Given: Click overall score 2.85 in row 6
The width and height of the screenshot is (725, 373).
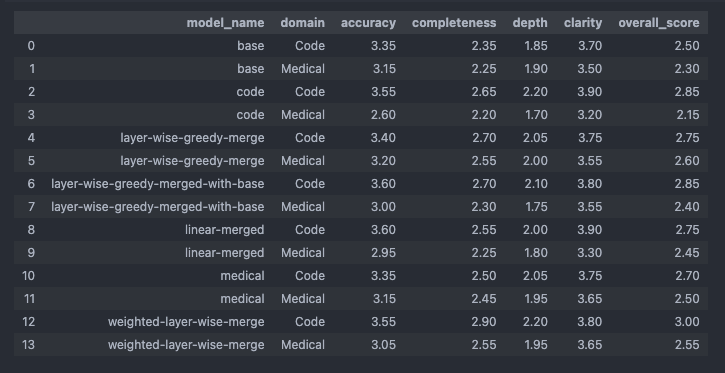Looking at the screenshot, I should click(x=687, y=183).
